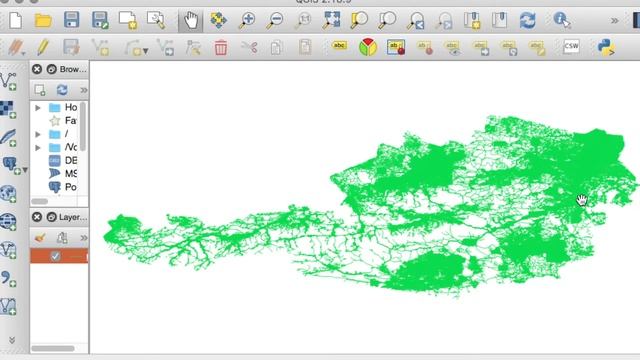Open layer styling brush in Layers panel
The image size is (640, 360).
pyautogui.click(x=40, y=237)
